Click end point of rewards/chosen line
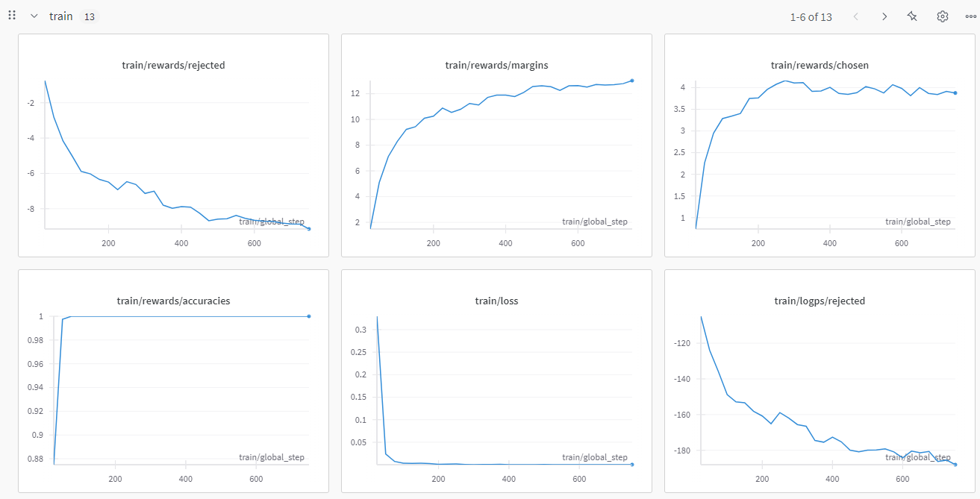 click(955, 92)
